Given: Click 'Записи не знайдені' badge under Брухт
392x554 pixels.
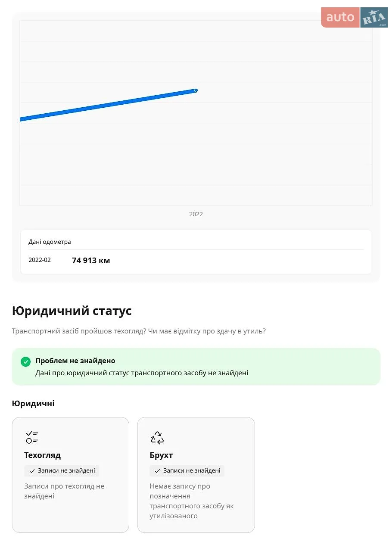Looking at the screenshot, I should (x=187, y=471).
